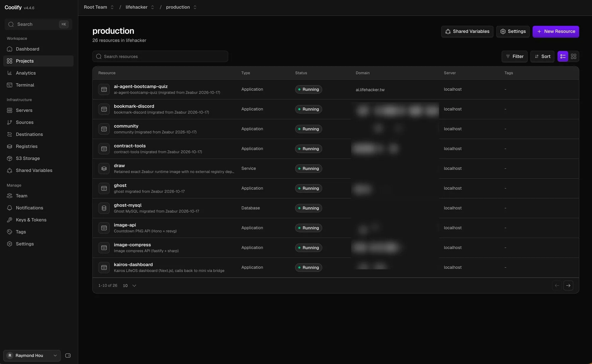The width and height of the screenshot is (592, 364).
Task: Collapse sidebar using the panel toggle icon
Action: 68,355
